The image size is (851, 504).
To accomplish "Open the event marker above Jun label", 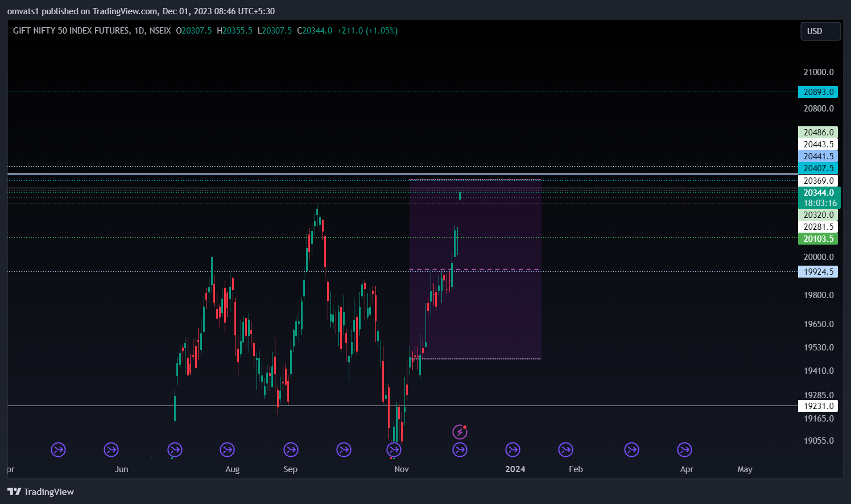I will tap(111, 450).
